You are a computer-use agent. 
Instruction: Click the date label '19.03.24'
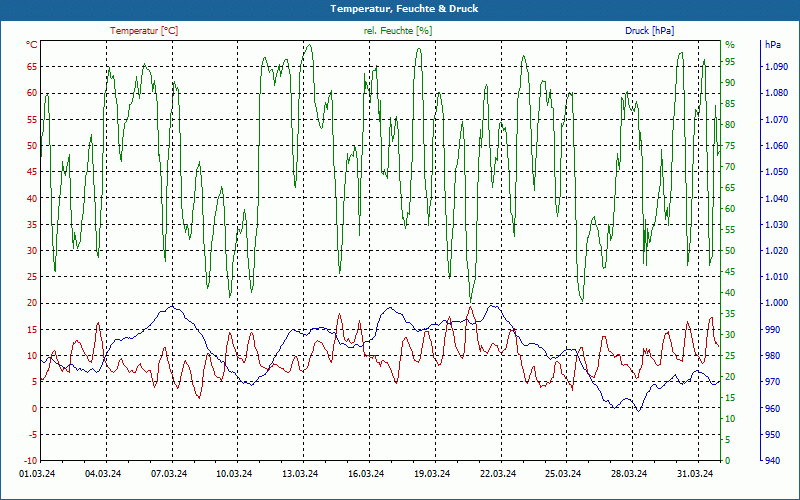coord(432,474)
